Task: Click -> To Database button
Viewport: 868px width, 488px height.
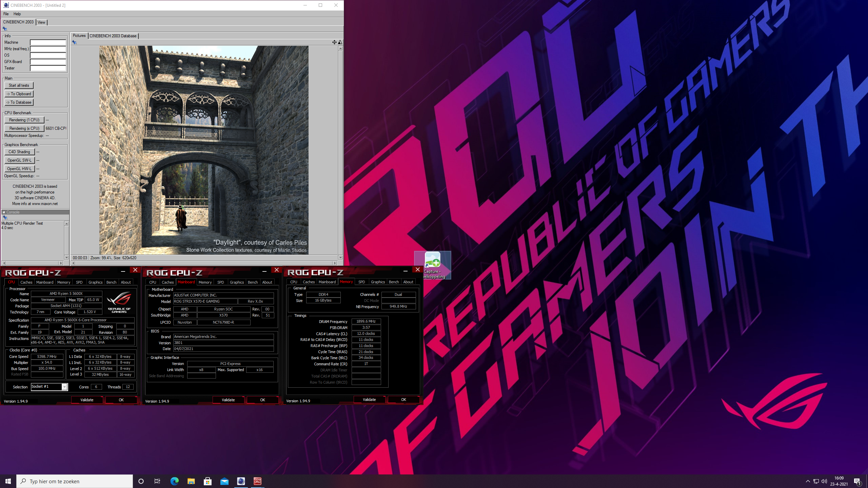Action: tap(19, 102)
